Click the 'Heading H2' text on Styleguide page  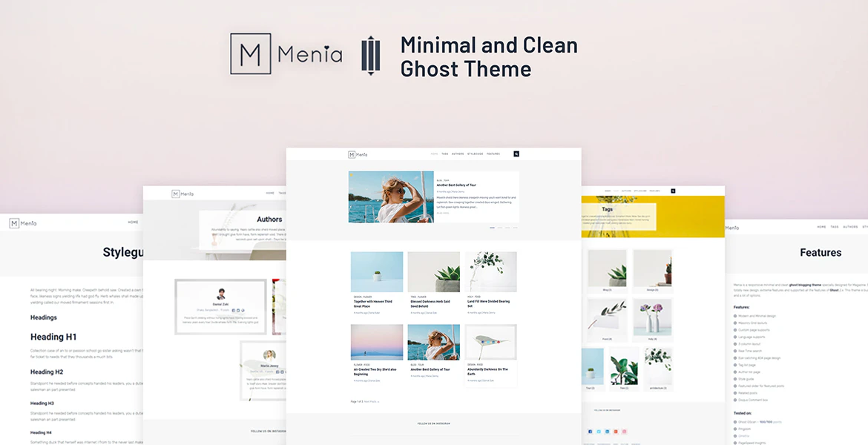pos(47,372)
